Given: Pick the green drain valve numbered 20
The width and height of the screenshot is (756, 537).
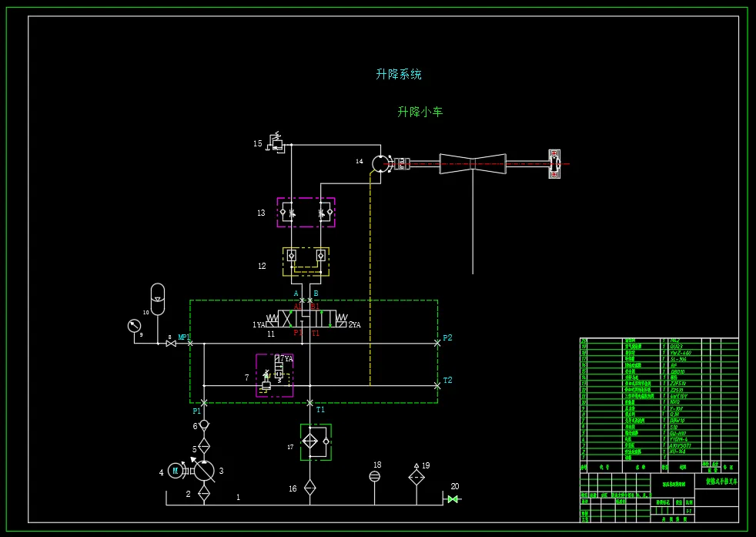Looking at the screenshot, I should [x=453, y=499].
